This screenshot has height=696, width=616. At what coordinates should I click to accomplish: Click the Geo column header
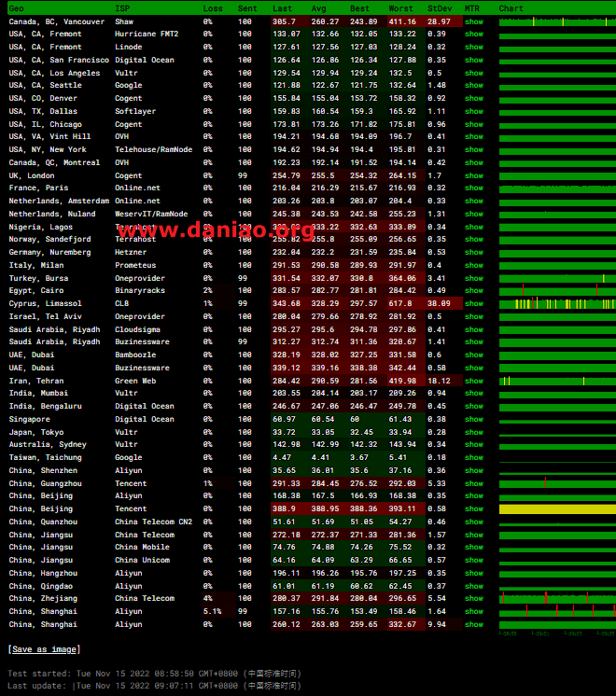[17, 8]
